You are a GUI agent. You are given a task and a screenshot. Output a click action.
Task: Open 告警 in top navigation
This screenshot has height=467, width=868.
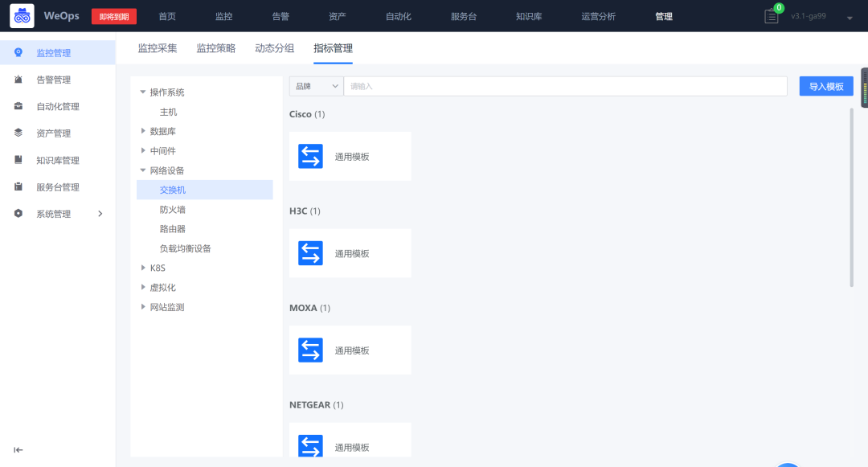pyautogui.click(x=280, y=17)
